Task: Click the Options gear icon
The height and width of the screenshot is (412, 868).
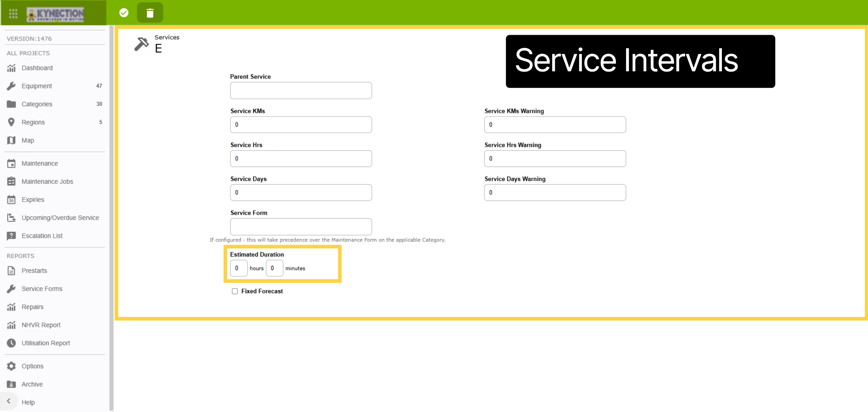Action: [12, 366]
